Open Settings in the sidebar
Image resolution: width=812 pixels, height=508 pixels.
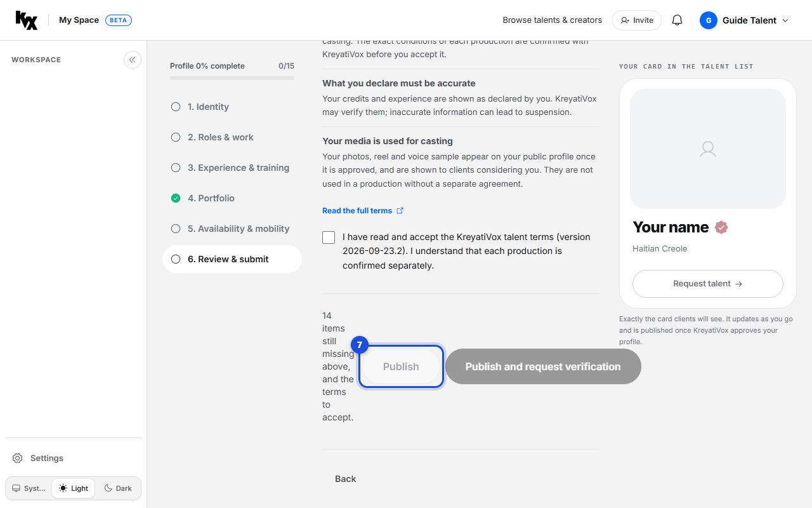click(74, 458)
